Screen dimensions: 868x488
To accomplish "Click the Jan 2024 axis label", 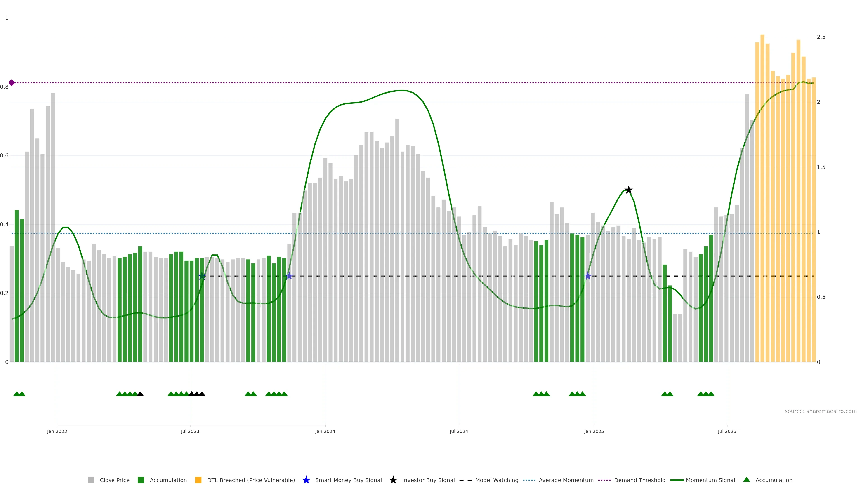I will [325, 431].
